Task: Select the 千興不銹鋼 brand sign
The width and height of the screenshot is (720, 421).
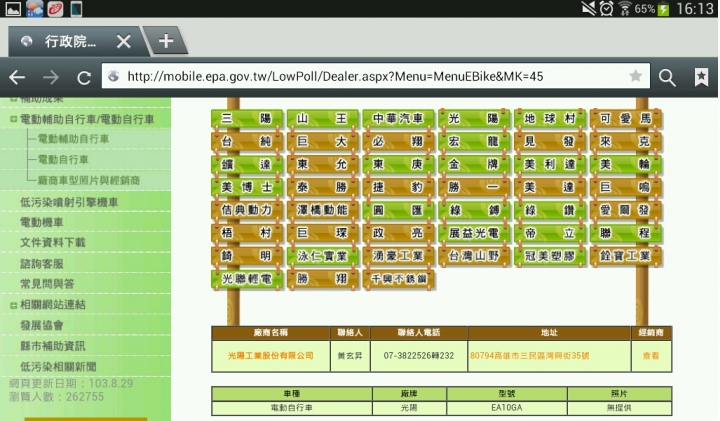Action: (398, 279)
